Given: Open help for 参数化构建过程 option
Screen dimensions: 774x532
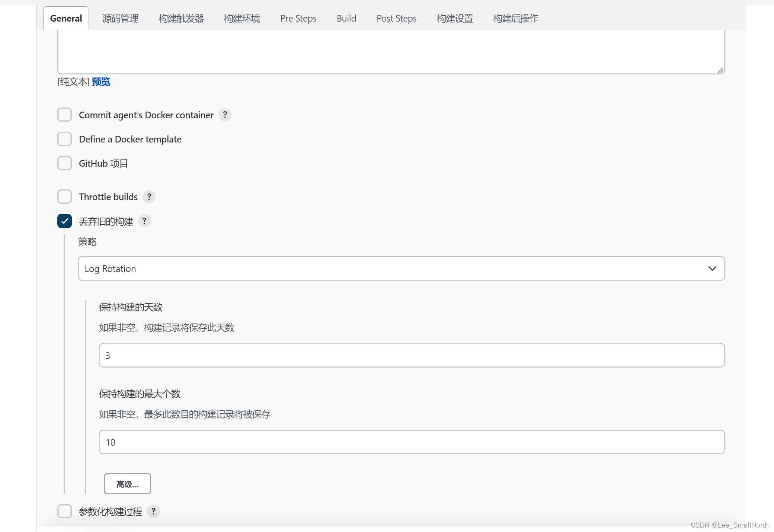Looking at the screenshot, I should (x=154, y=511).
